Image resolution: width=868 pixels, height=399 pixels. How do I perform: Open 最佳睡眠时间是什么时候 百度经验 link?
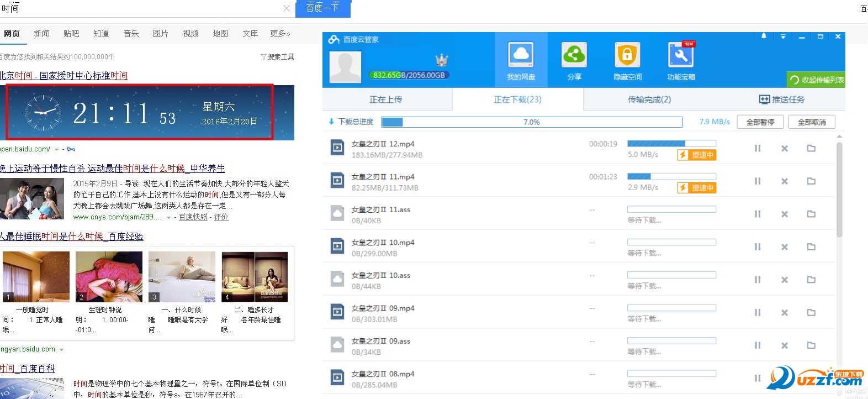(72, 237)
